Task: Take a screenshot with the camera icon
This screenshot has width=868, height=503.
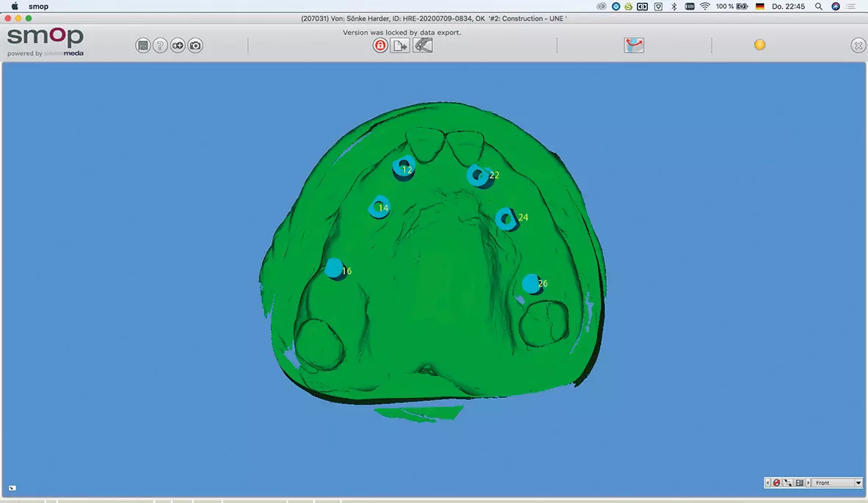Action: (195, 46)
